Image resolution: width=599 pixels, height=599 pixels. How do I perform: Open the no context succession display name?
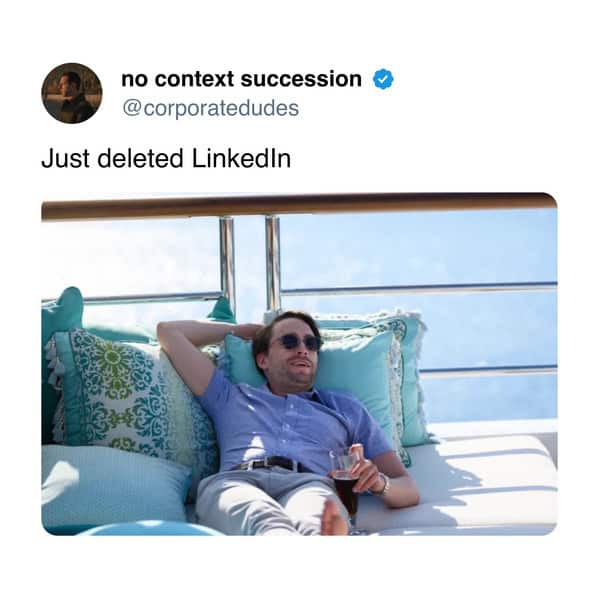241,79
